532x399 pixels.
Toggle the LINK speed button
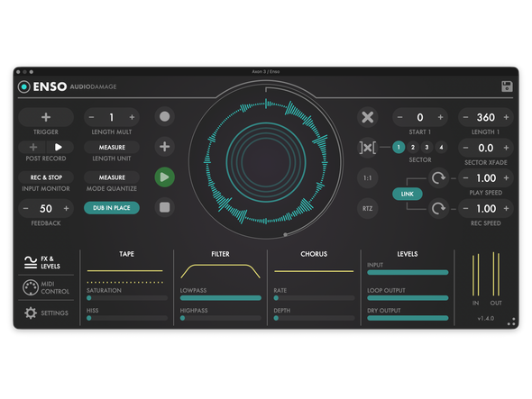tap(408, 194)
